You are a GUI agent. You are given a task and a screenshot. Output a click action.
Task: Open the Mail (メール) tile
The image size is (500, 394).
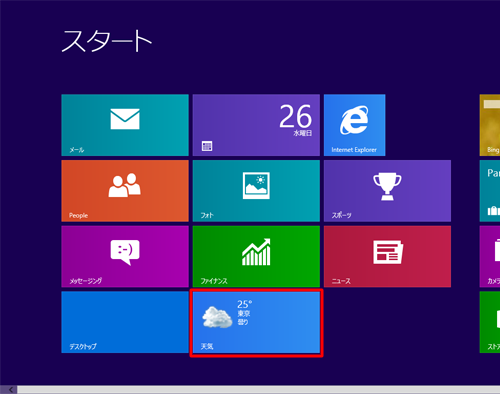point(125,125)
